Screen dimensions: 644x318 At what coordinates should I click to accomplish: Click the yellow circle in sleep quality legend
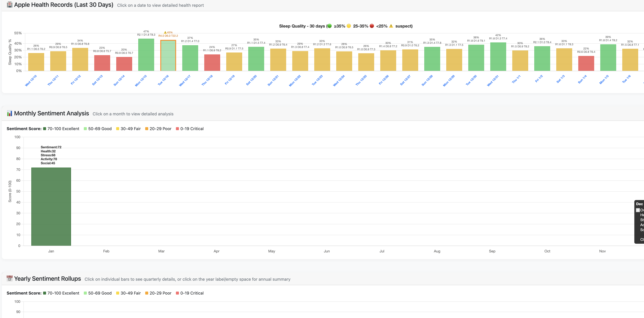point(349,26)
